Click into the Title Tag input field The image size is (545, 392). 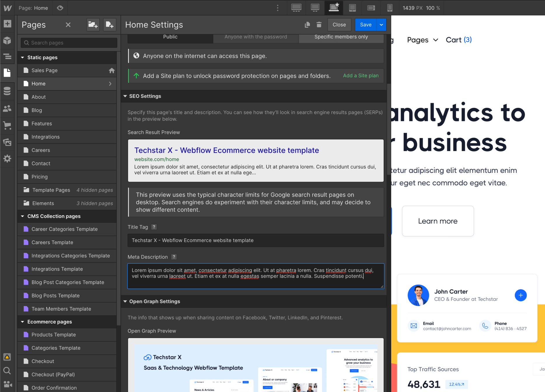point(256,240)
